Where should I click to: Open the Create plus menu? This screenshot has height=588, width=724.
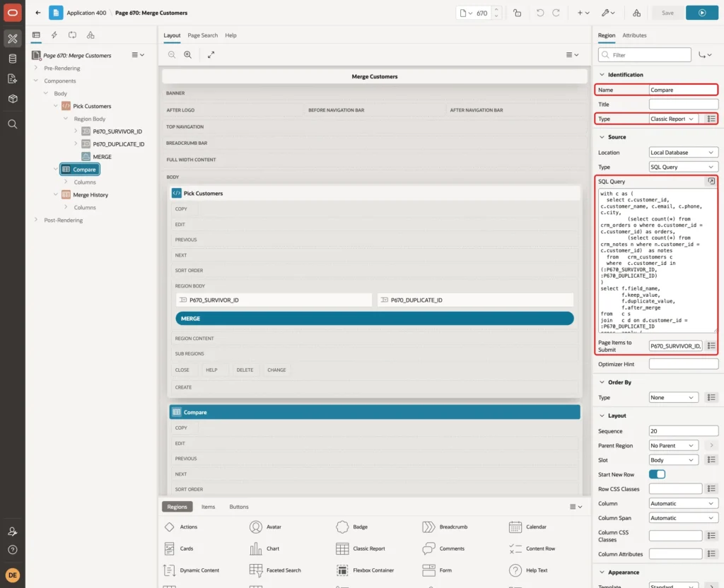pyautogui.click(x=583, y=13)
